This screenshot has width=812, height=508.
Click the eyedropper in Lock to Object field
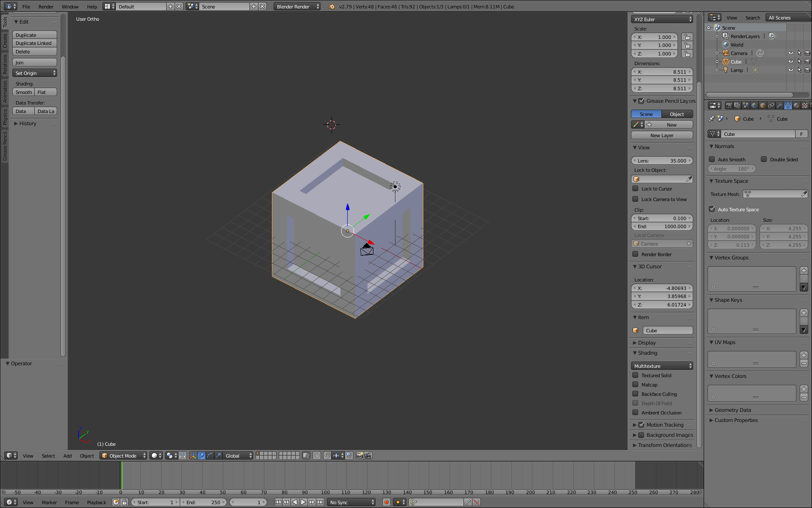[x=689, y=179]
